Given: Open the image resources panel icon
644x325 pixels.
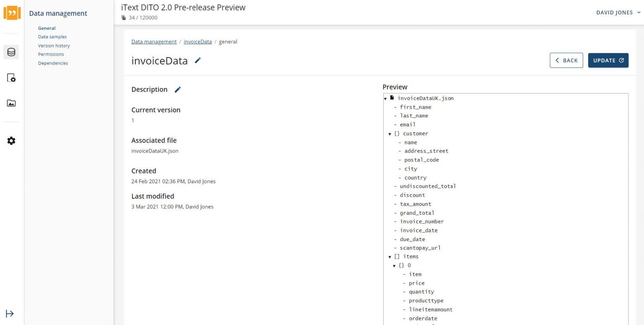Looking at the screenshot, I should coord(11,103).
